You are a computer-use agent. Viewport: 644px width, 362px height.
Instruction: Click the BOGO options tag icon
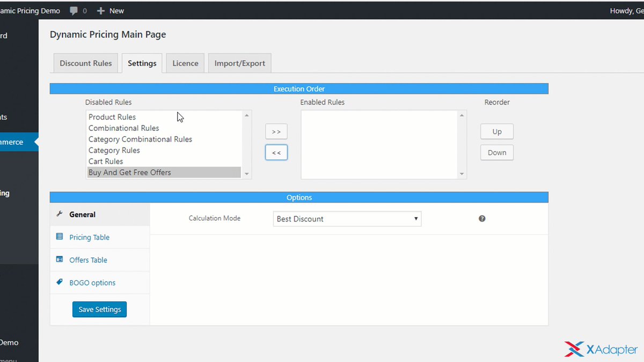[60, 282]
